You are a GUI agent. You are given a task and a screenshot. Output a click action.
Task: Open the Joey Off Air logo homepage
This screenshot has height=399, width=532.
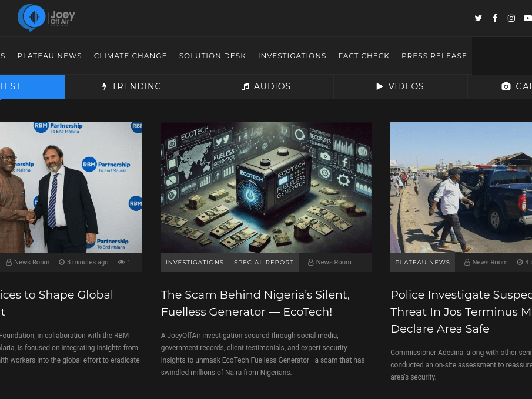46,18
